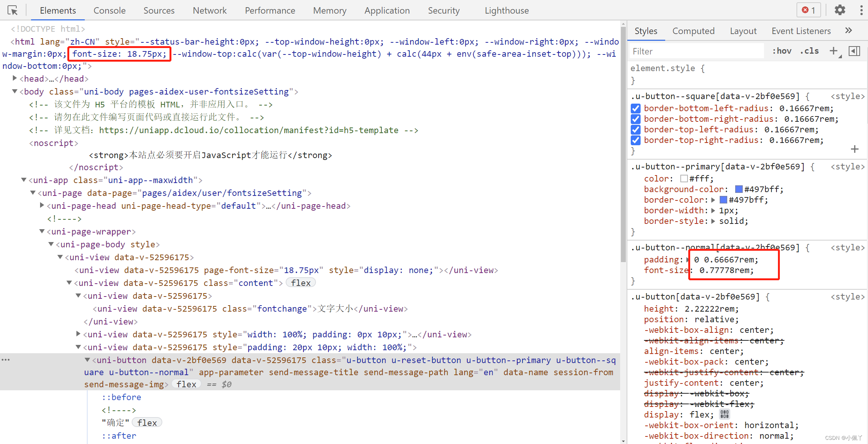Image resolution: width=868 pixels, height=444 pixels.
Task: Uncheck border-bottom-left-radius property checkbox
Action: click(x=636, y=109)
